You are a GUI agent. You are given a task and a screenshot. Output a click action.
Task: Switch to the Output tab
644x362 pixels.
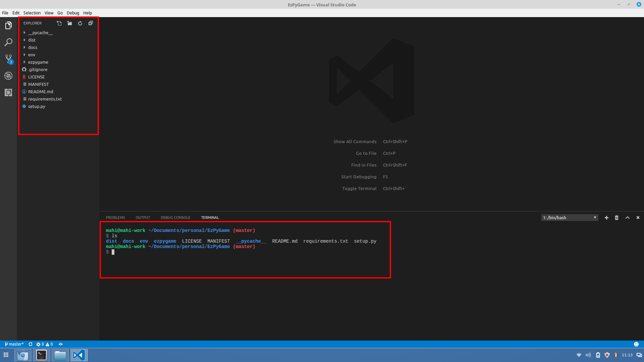tap(143, 218)
